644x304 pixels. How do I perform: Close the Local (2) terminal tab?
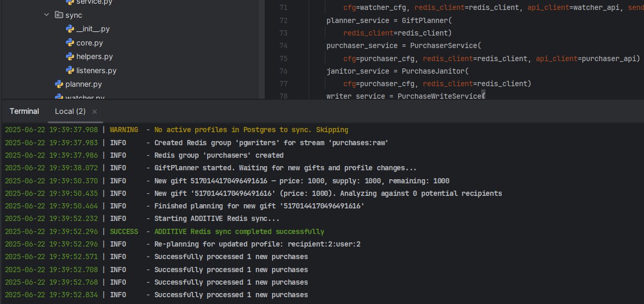(x=95, y=112)
